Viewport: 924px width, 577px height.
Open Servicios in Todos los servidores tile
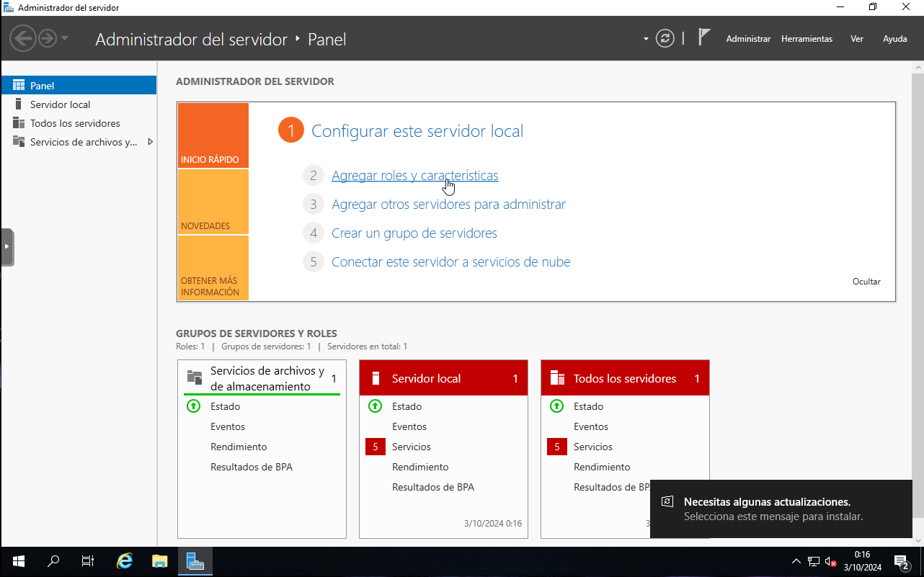pyautogui.click(x=593, y=447)
